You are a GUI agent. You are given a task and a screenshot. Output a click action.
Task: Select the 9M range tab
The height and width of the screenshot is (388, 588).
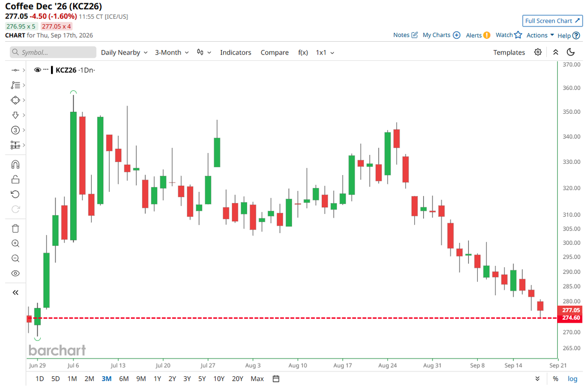141,379
